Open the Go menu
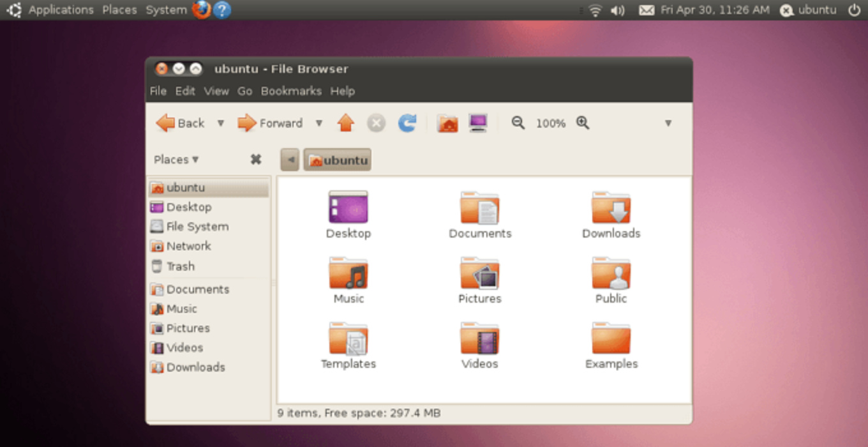 pyautogui.click(x=245, y=91)
